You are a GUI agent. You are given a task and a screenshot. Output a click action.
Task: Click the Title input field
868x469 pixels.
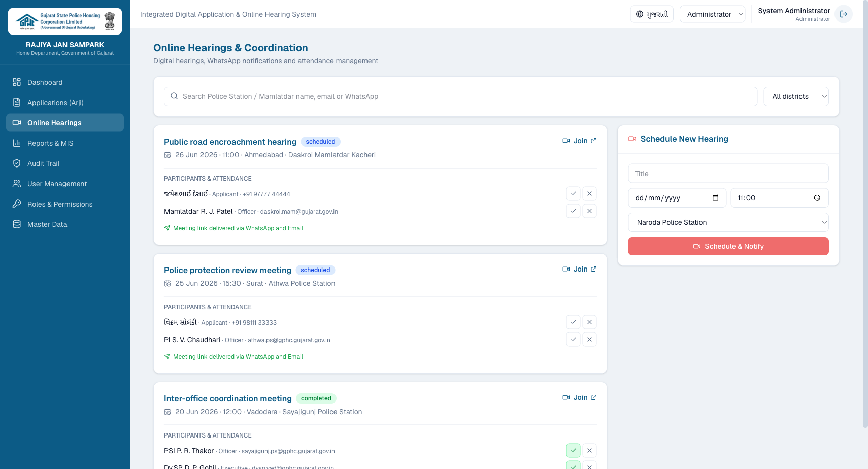click(x=728, y=174)
